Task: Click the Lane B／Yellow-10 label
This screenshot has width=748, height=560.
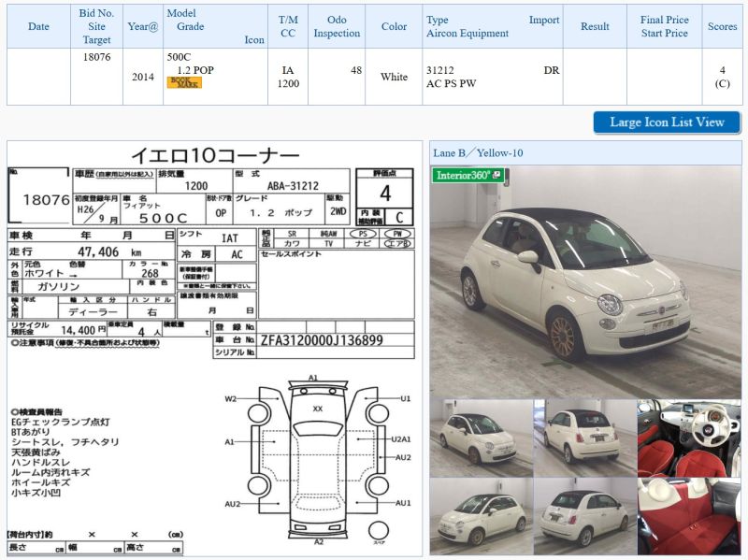Action: click(478, 153)
